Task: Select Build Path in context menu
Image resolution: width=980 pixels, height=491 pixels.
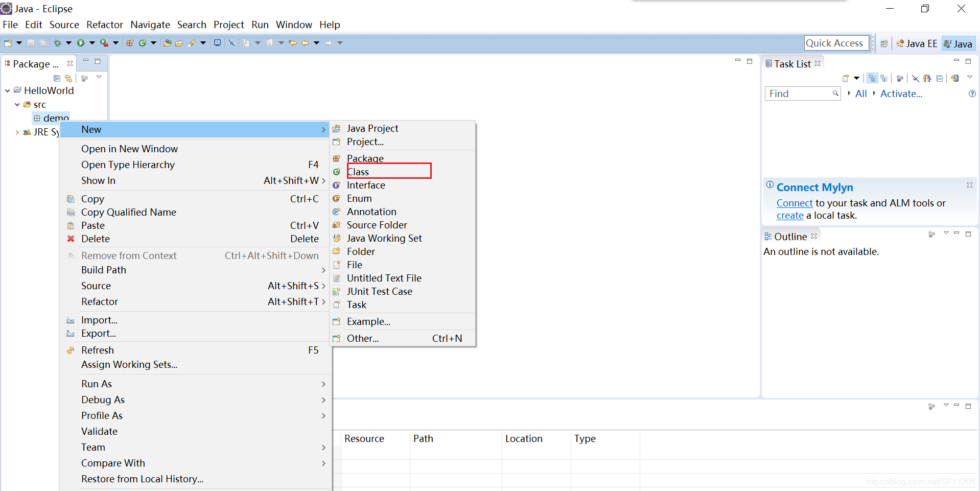Action: (x=196, y=270)
